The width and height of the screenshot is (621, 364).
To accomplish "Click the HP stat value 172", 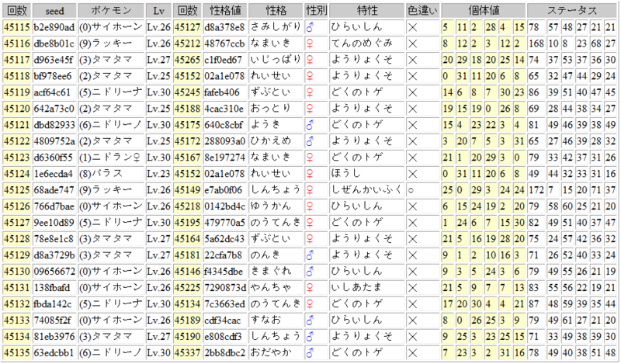I will (x=536, y=190).
